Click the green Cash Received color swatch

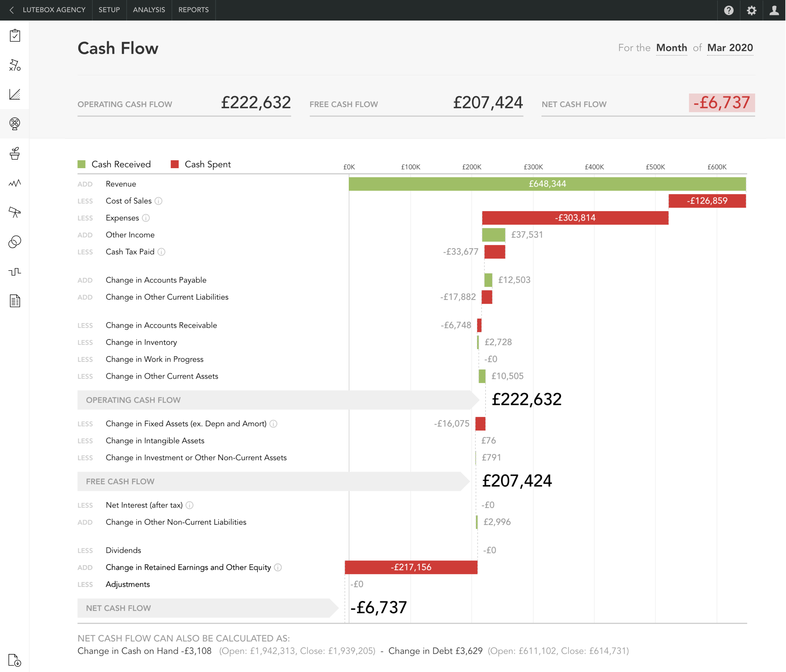[81, 164]
